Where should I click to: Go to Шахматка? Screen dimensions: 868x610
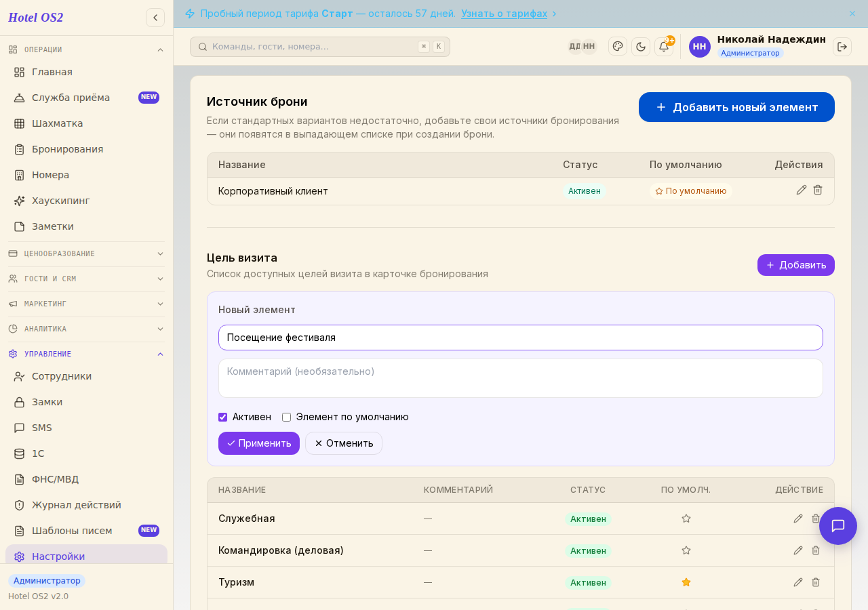(x=86, y=123)
